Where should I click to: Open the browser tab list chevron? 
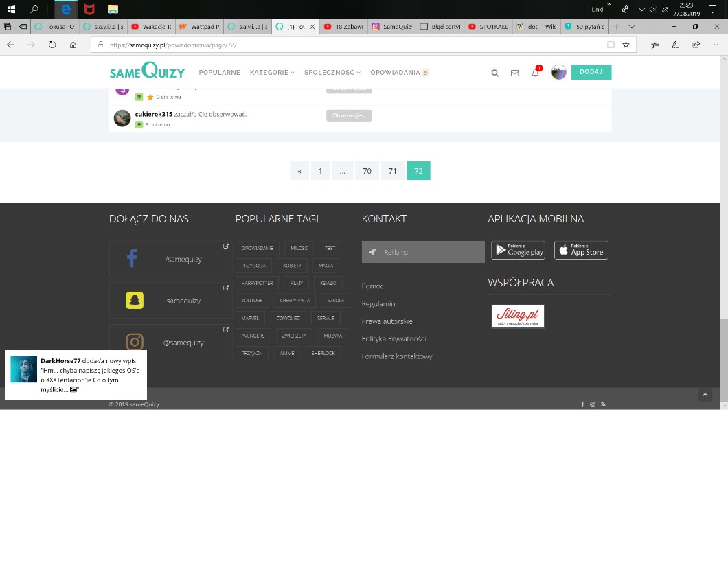coord(632,27)
